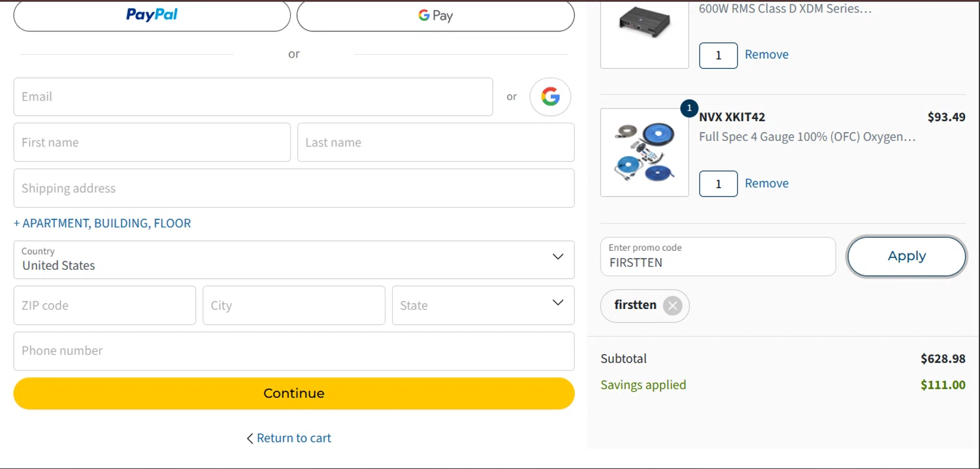Screen dimensions: 980x469
Task: Click the Return to cart link
Action: 293,438
